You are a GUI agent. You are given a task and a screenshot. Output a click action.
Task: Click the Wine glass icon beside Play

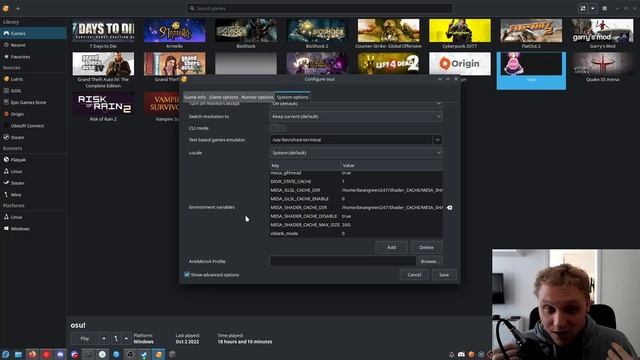tap(116, 338)
